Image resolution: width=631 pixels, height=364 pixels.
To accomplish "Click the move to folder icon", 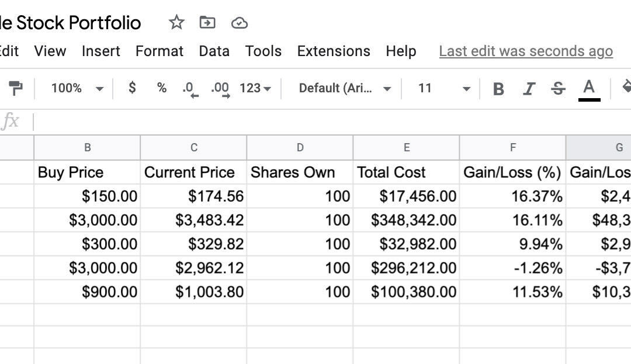I will click(207, 23).
